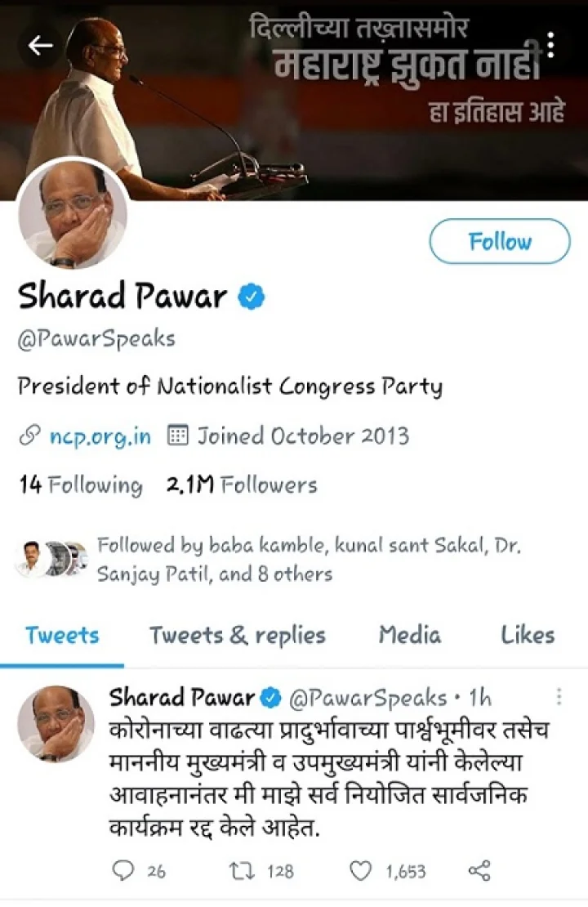
Task: Like the tweet with 1,653 likes
Action: pos(361,870)
